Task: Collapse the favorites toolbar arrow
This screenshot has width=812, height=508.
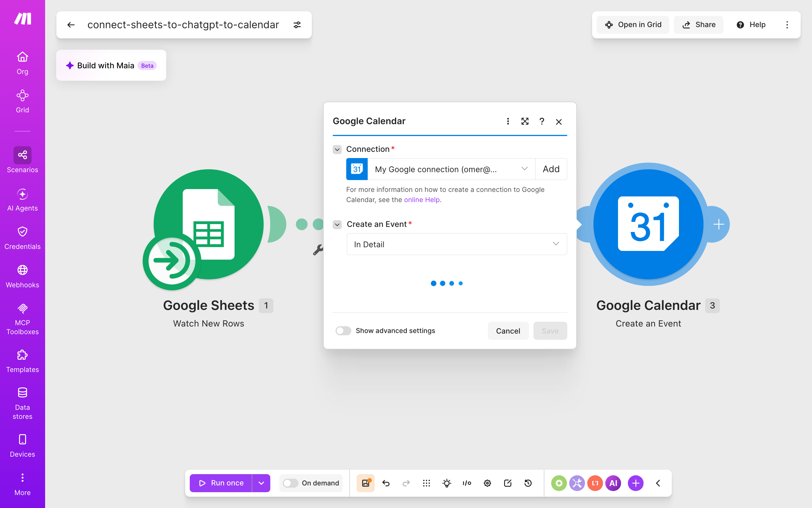Action: (658, 483)
